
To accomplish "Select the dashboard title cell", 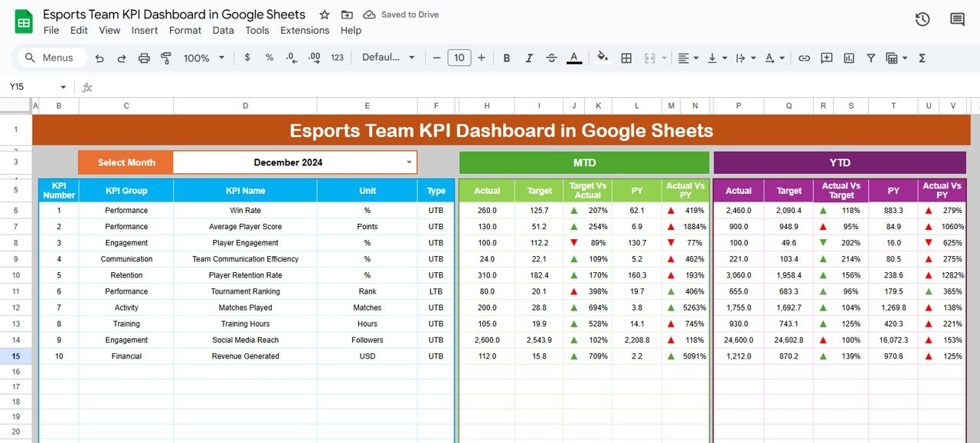I will 501,130.
